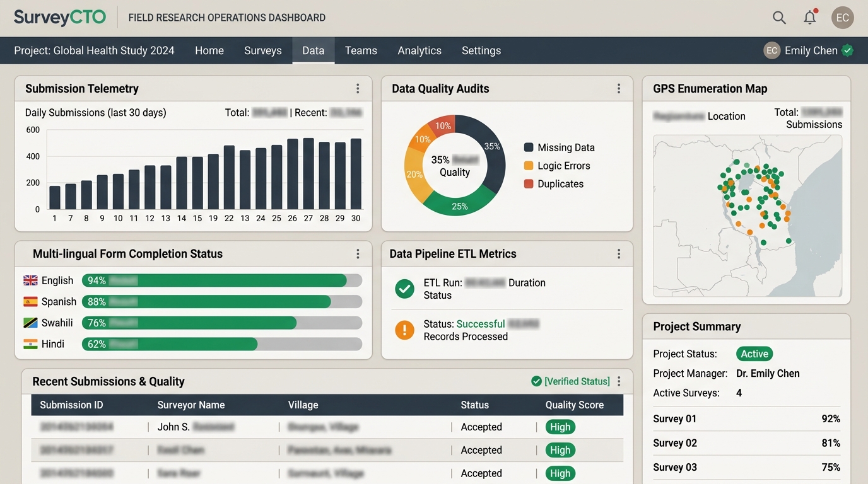Click the Surveyor Name column header
This screenshot has width=868, height=484.
click(x=191, y=405)
